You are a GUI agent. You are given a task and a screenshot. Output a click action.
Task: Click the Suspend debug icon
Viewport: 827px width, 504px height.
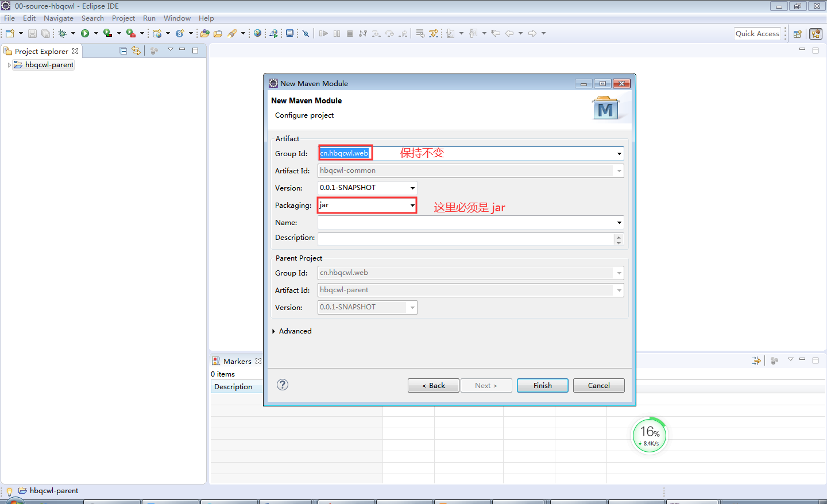(x=337, y=33)
